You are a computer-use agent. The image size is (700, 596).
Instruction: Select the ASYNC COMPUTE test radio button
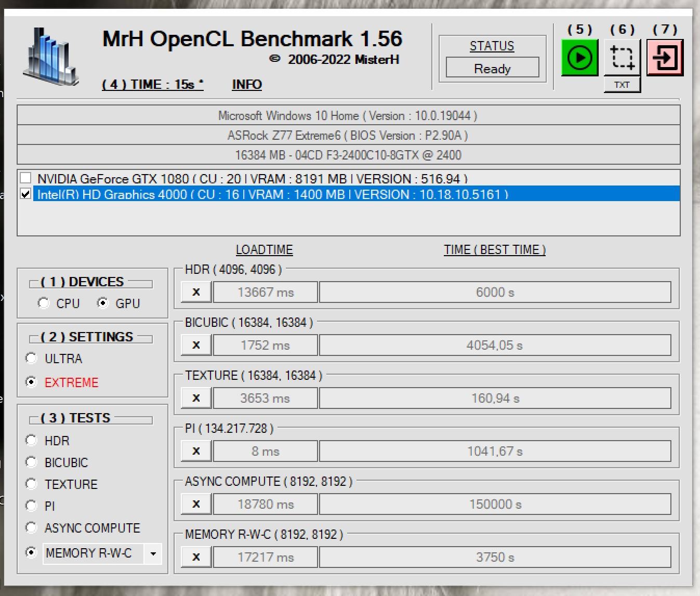point(31,528)
